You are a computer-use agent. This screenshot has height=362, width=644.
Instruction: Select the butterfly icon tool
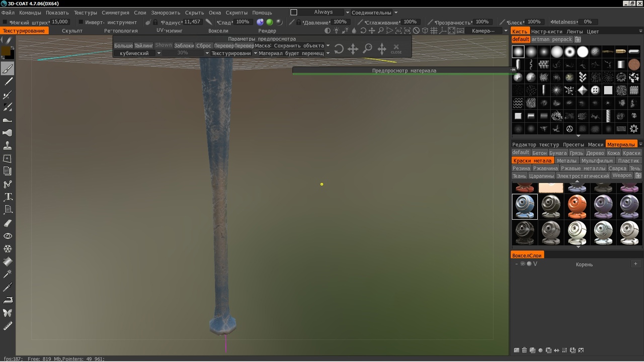tap(8, 313)
